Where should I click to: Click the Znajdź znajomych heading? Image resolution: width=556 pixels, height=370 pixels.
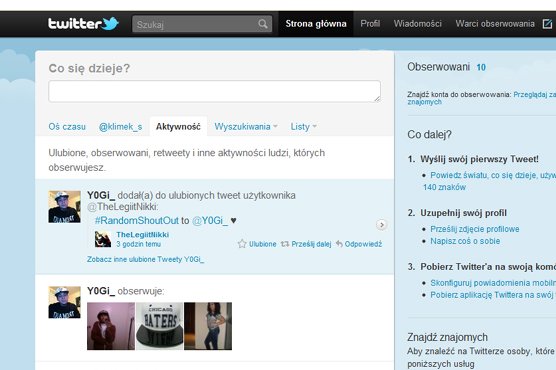[447, 337]
